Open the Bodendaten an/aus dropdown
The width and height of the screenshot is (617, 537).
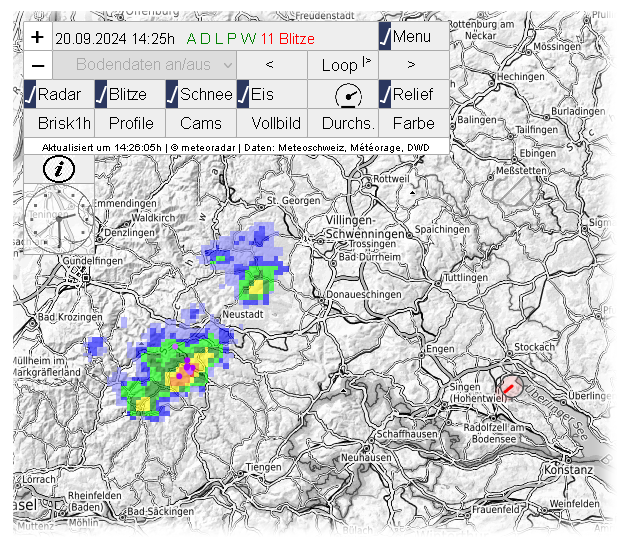(144, 65)
